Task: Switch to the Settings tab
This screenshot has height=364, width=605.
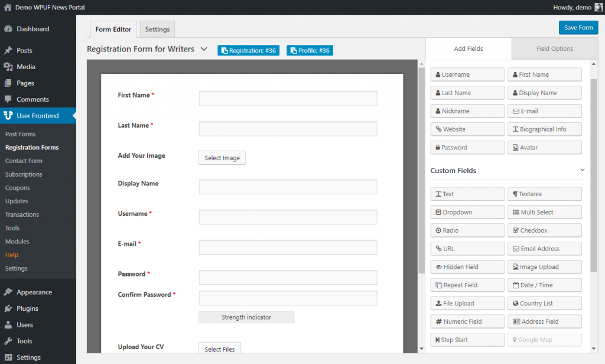Action: click(157, 30)
